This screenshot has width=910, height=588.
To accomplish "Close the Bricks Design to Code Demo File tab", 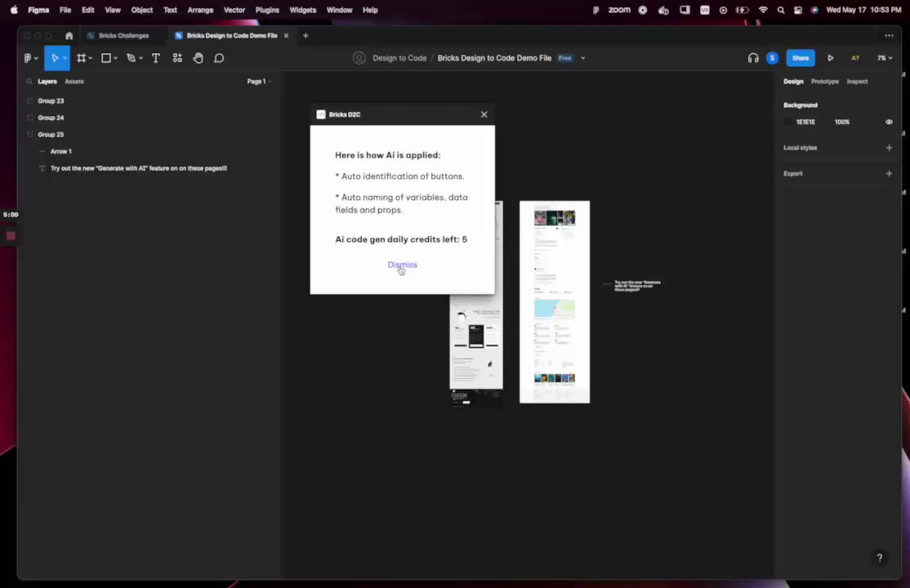I will (x=286, y=35).
